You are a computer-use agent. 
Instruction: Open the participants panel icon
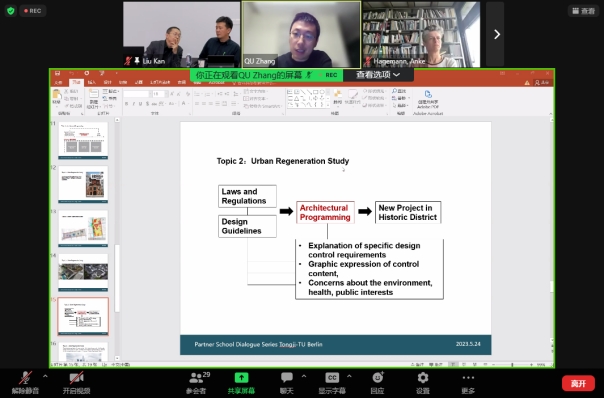click(196, 378)
